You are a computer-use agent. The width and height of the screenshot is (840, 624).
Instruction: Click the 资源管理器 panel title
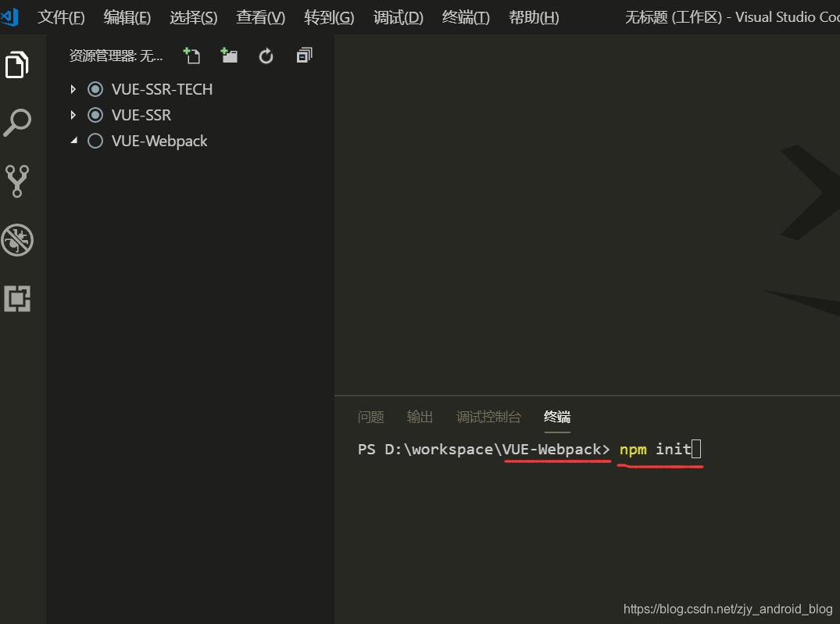point(116,56)
